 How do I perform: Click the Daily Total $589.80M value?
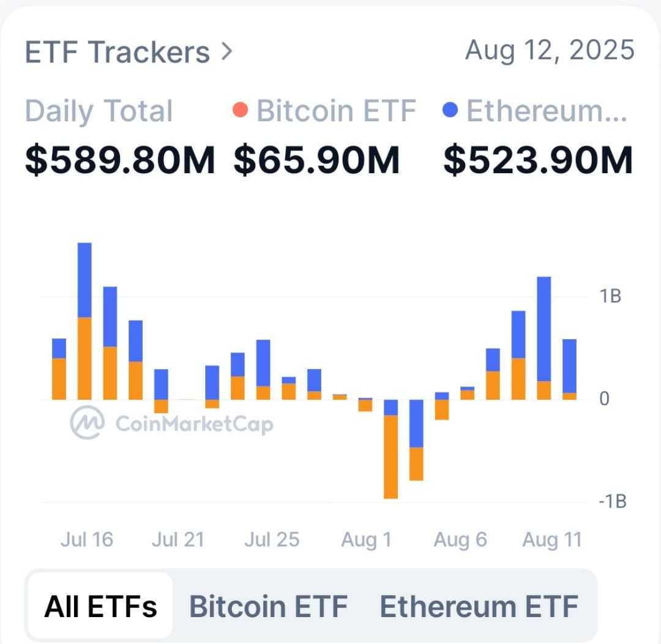coord(120,160)
